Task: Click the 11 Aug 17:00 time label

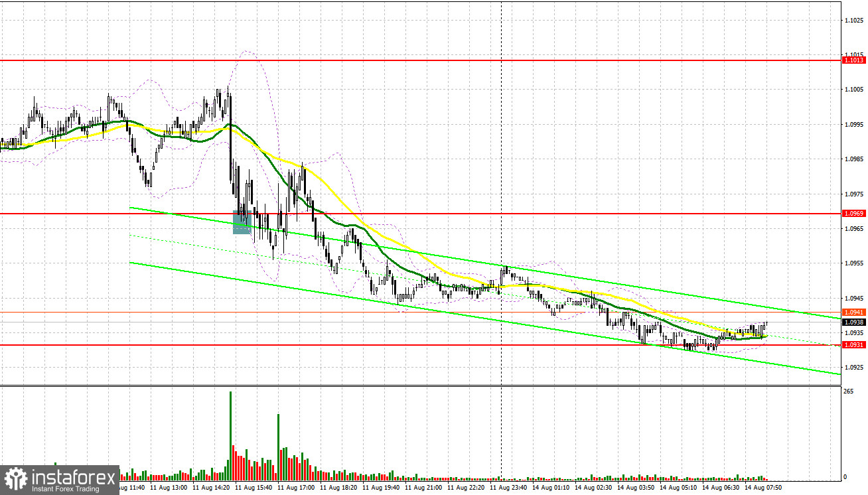Action: (296, 488)
